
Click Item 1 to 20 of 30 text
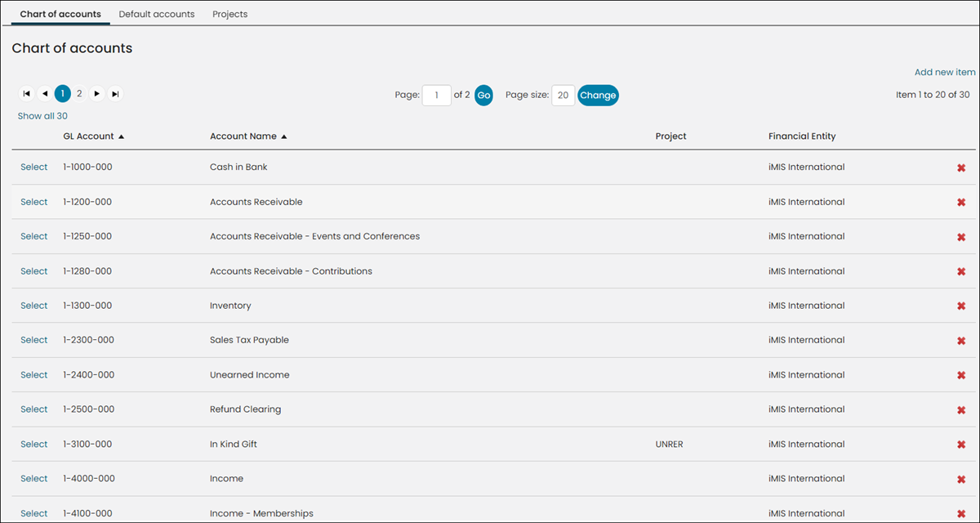pyautogui.click(x=933, y=95)
